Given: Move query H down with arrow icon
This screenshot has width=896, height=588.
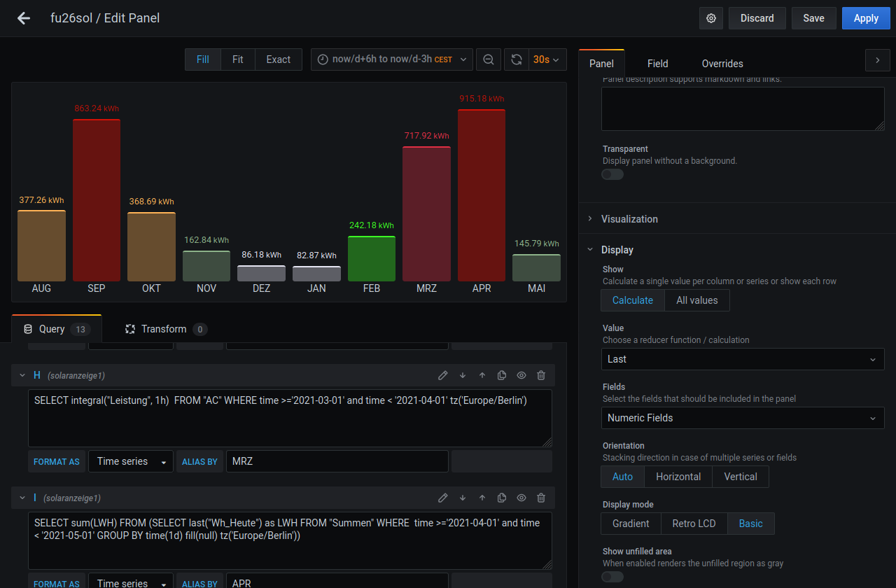Looking at the screenshot, I should click(x=463, y=375).
